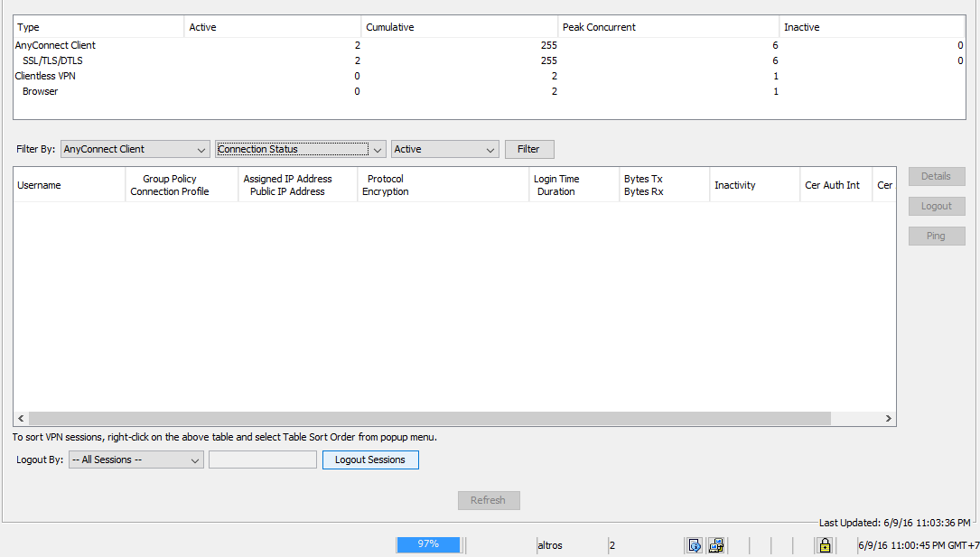Click the Type column header in summary table
This screenshot has height=557, width=980.
(x=98, y=27)
